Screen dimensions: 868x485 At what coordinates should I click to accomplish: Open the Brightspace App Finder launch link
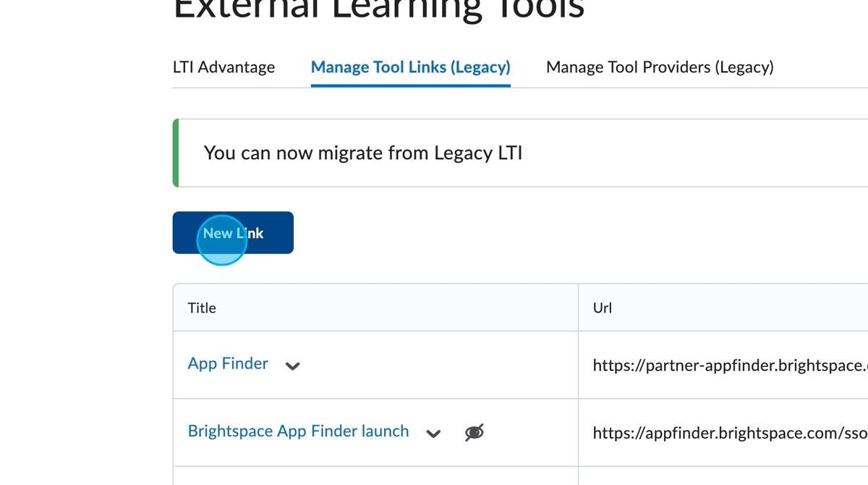[298, 431]
